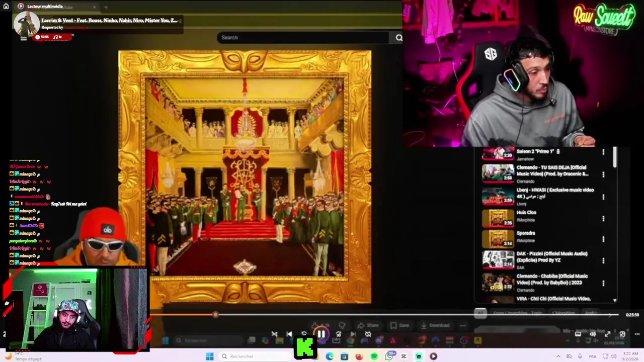
Task: Click the Windows taskbar Rechercher box
Action: coord(255,356)
